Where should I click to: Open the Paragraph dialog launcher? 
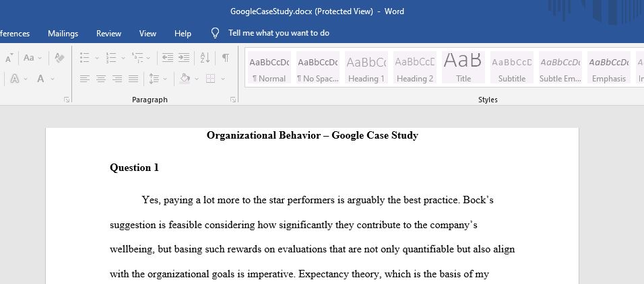tap(233, 100)
